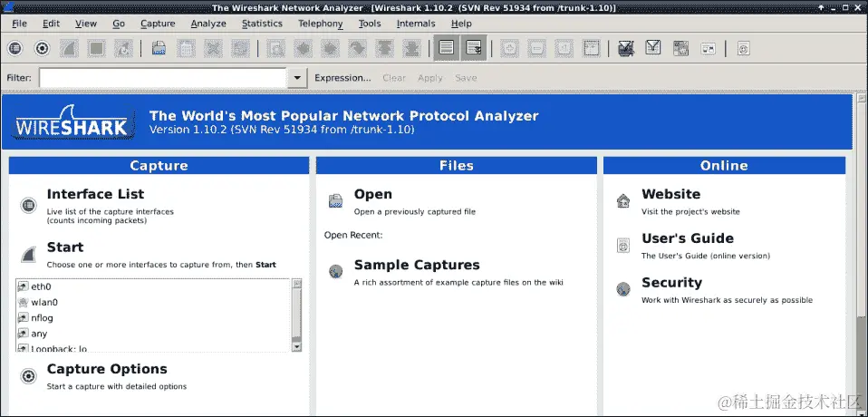Open the Capture menu

tap(158, 24)
